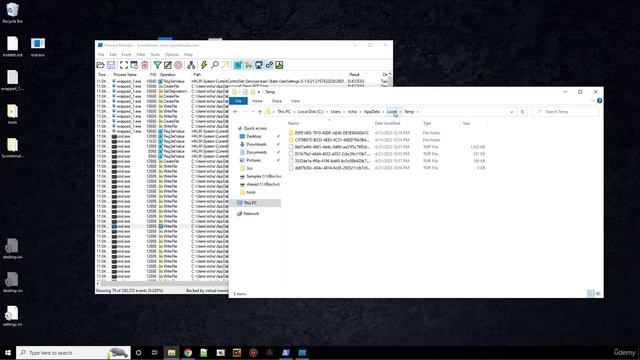Click the Jump To arrow icon
This screenshot has height=360, width=640.
point(225,65)
